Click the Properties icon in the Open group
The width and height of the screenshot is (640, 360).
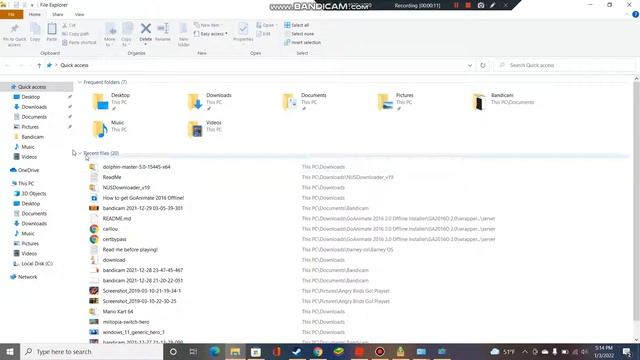point(243,32)
